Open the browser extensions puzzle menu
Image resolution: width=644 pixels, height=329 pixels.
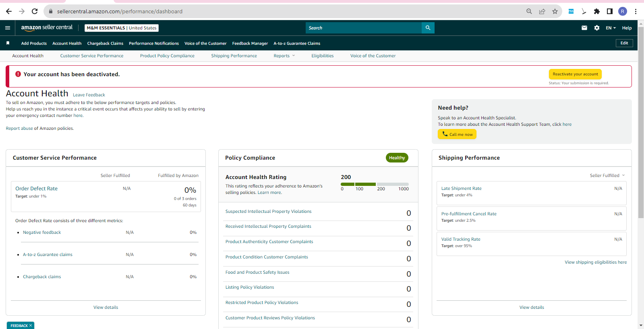597,11
